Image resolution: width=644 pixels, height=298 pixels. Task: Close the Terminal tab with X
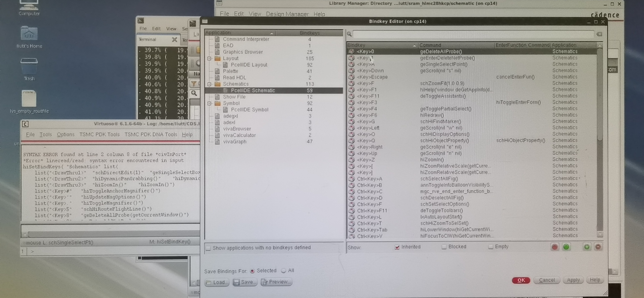coord(174,39)
